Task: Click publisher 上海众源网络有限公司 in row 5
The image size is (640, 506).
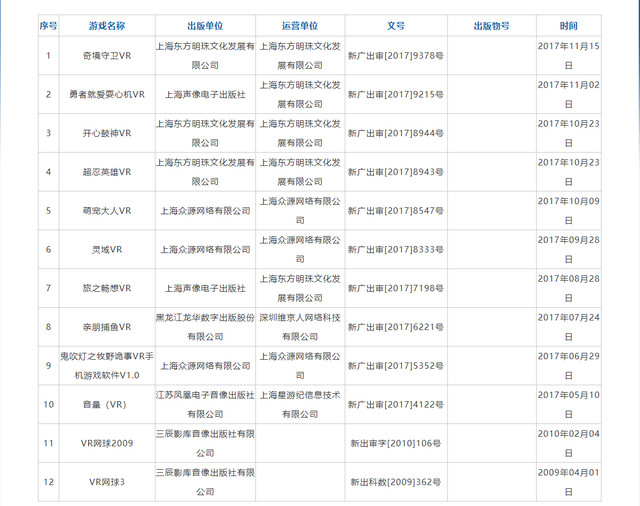Action: coord(205,211)
